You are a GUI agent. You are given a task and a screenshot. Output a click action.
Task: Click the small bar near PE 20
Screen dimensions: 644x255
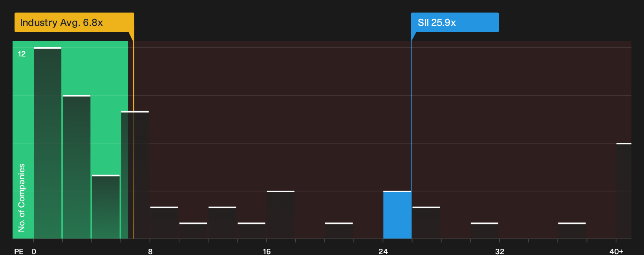[x=339, y=231]
